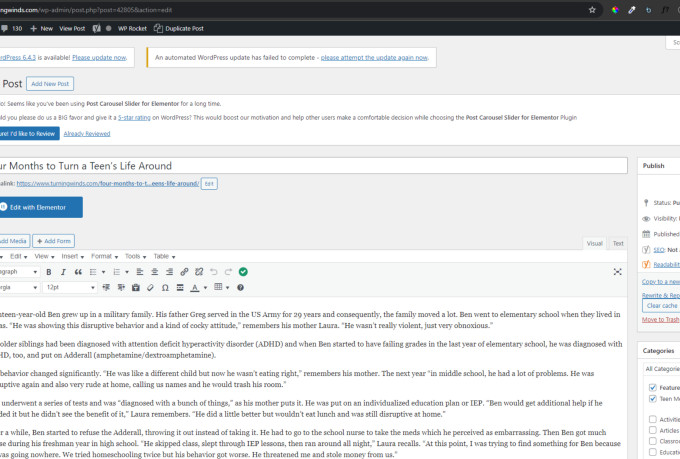
Task: Apply the current text color
Action: [x=195, y=288]
